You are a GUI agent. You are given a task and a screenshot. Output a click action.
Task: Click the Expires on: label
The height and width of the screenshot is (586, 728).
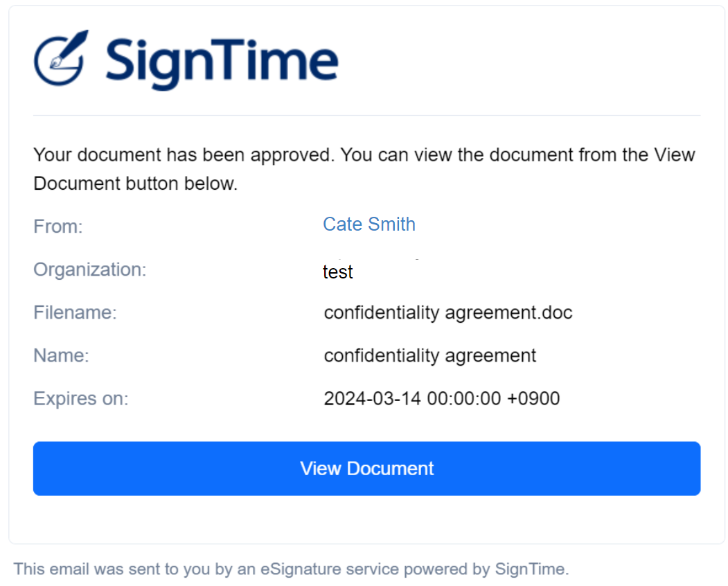tap(81, 398)
